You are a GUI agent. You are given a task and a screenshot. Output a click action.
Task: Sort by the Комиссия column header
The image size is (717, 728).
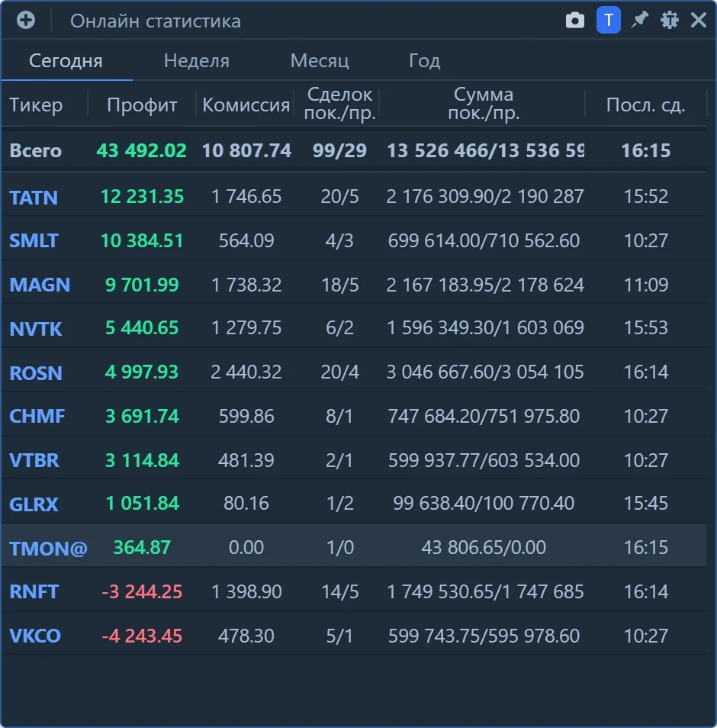click(246, 105)
